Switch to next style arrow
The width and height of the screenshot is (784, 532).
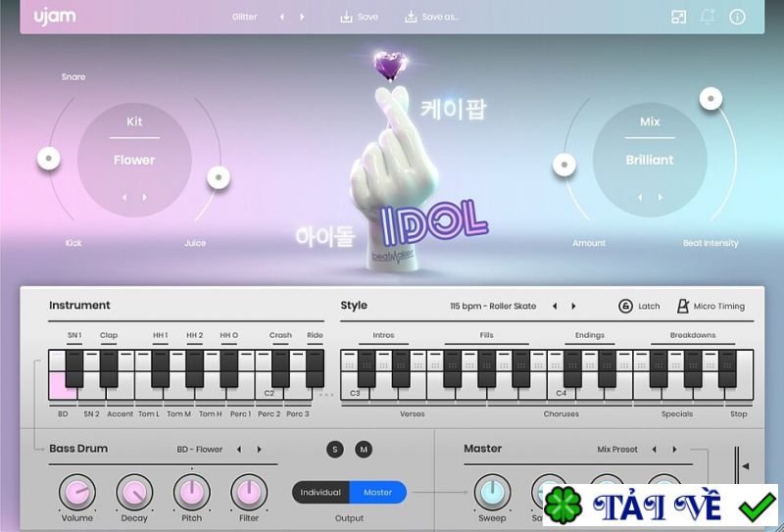point(573,306)
